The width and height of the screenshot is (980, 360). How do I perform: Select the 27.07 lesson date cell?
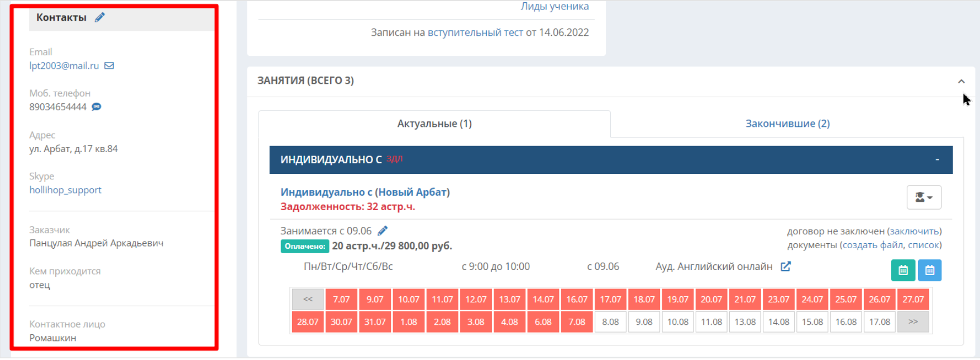pos(913,299)
